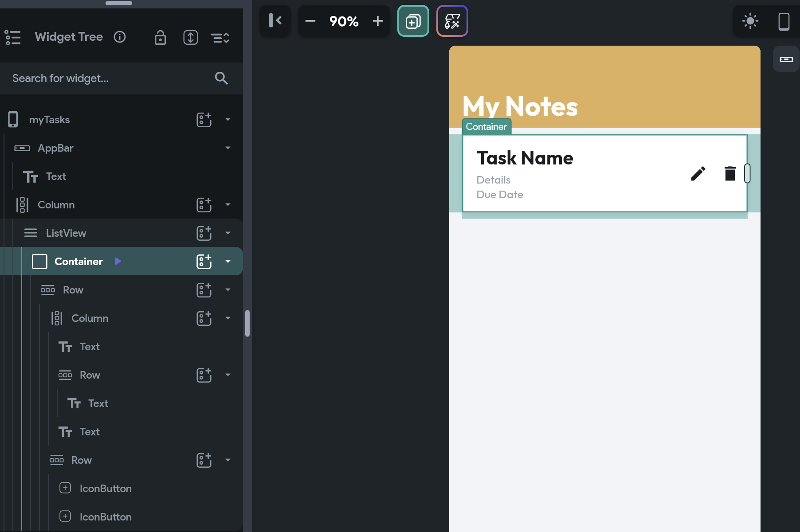Screen dimensions: 800x532
Task: Collapse the left side panel
Action: [x=275, y=21]
